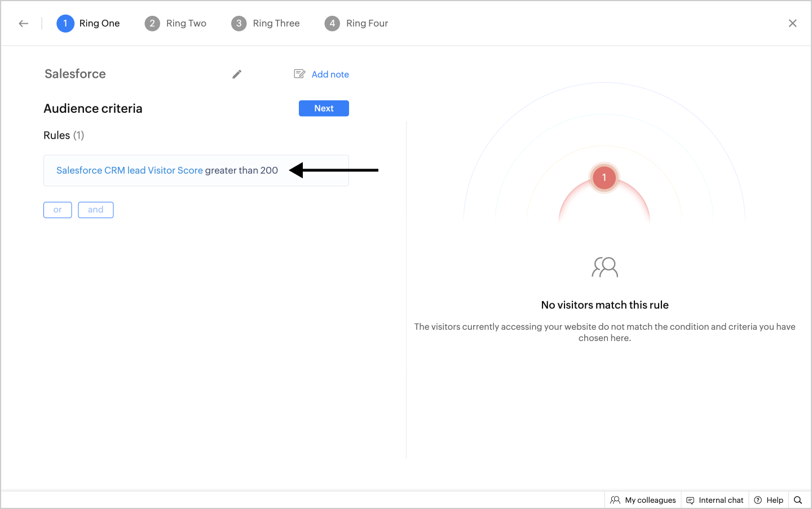Click the 'No visitors match this rule' message
Screen dimensions: 812x509
tap(604, 305)
